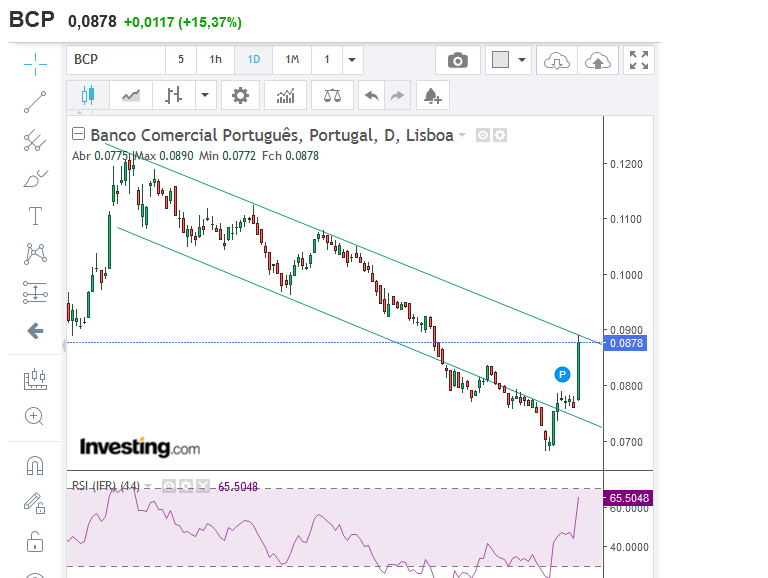Toggle fullscreen chart mode
The width and height of the screenshot is (768, 578).
click(x=639, y=60)
